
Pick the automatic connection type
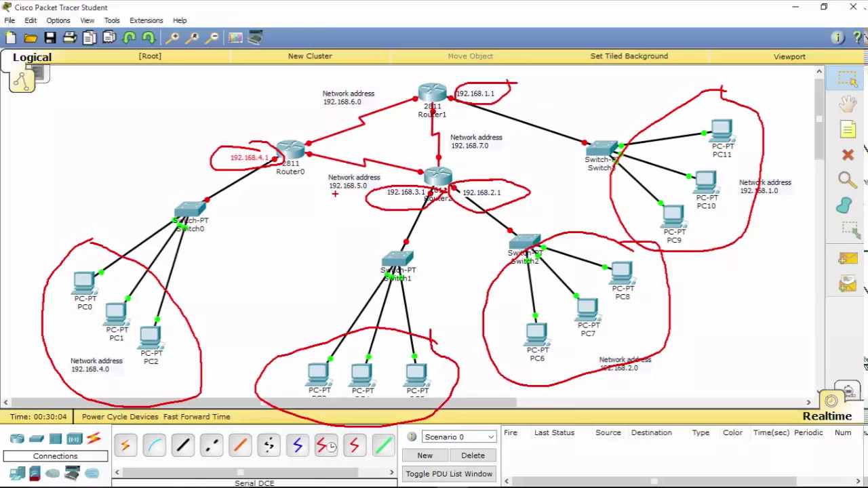coord(125,445)
